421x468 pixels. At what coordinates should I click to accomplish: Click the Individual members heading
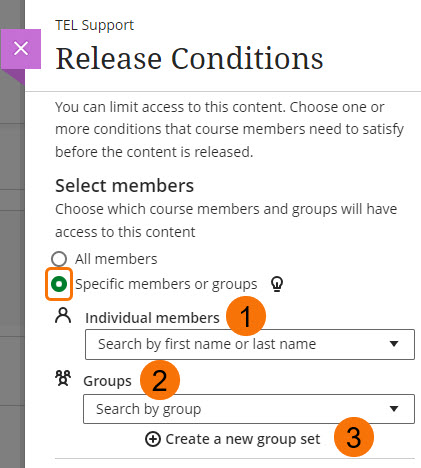coord(152,318)
